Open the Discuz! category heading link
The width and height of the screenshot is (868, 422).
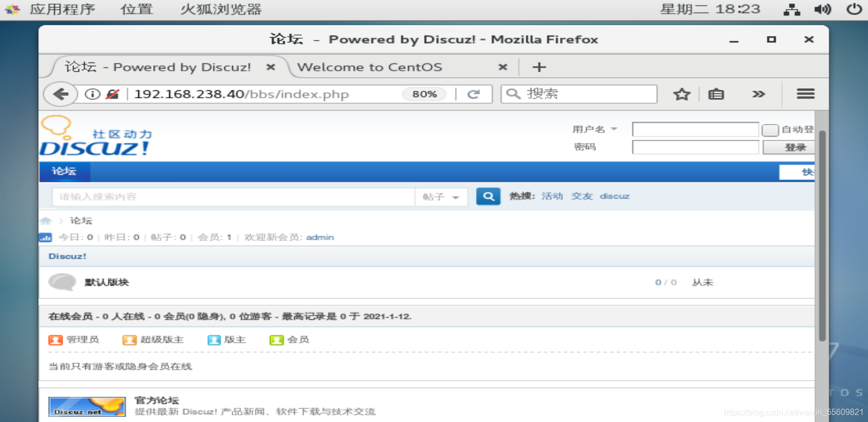67,256
